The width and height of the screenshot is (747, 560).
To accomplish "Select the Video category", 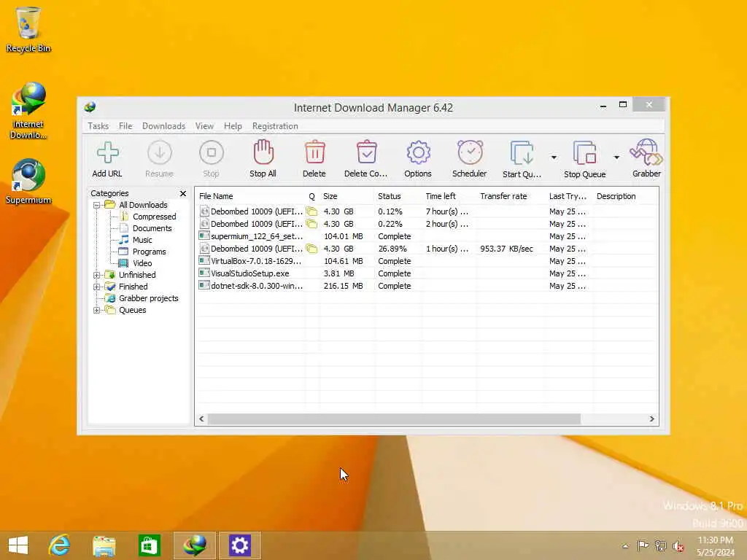I will pos(142,263).
